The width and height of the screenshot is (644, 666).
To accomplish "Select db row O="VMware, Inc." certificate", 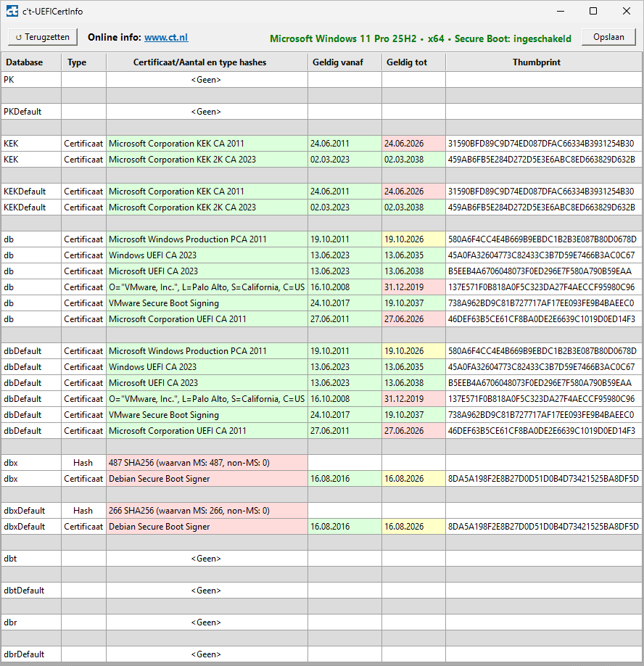I will tap(321, 287).
